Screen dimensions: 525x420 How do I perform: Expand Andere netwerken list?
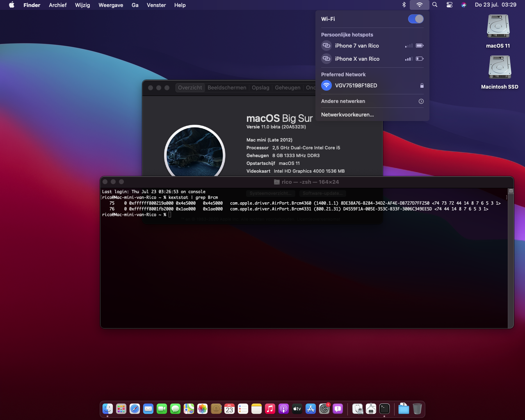[x=421, y=101]
